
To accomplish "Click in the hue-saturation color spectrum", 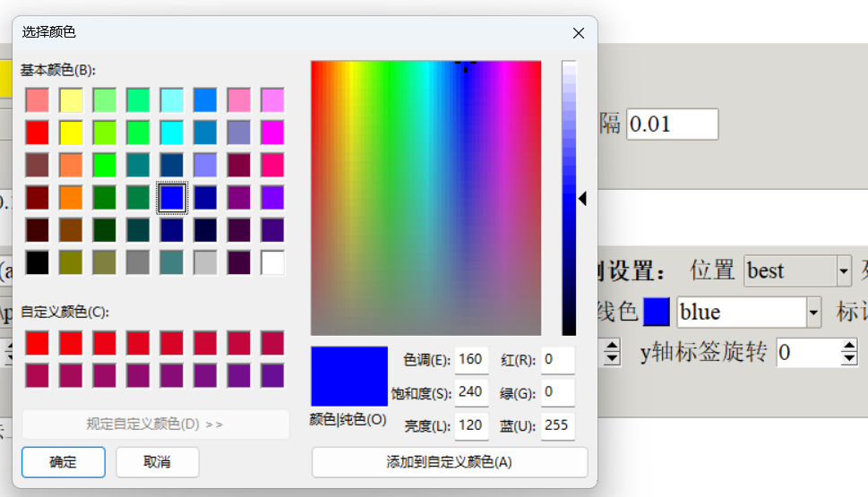I will (425, 198).
